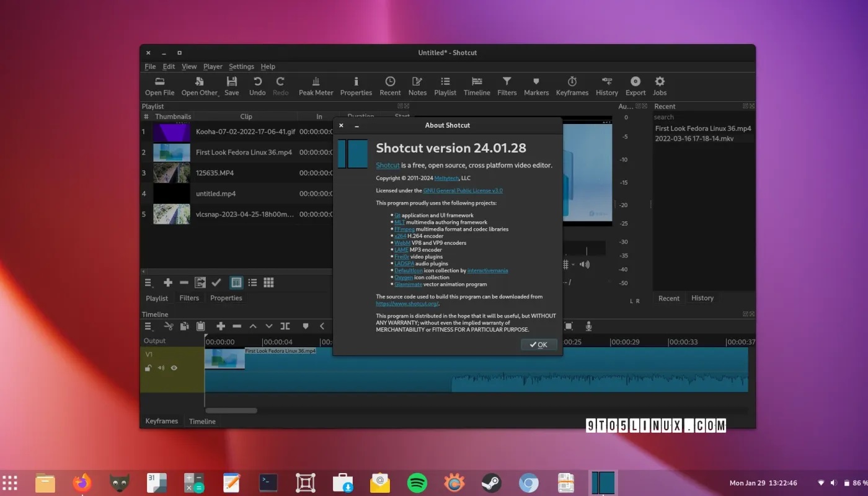
Task: Open the playlist hamburger menu
Action: click(149, 283)
